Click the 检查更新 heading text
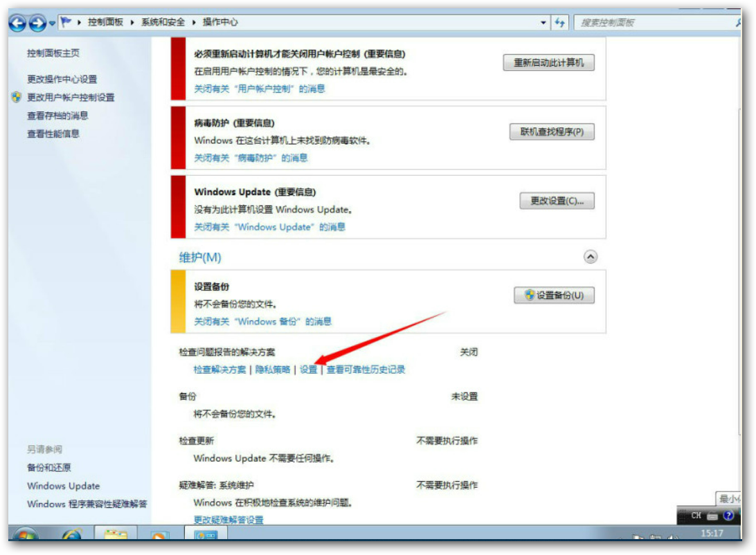756x555 pixels. point(196,441)
